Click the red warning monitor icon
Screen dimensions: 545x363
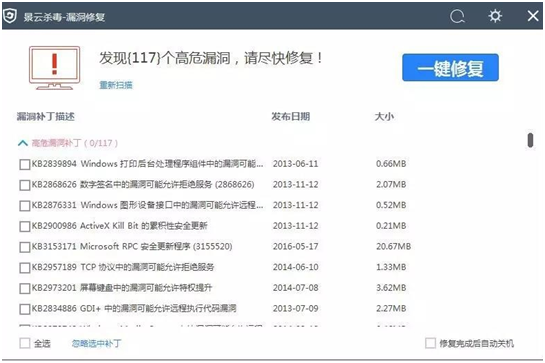[x=55, y=67]
